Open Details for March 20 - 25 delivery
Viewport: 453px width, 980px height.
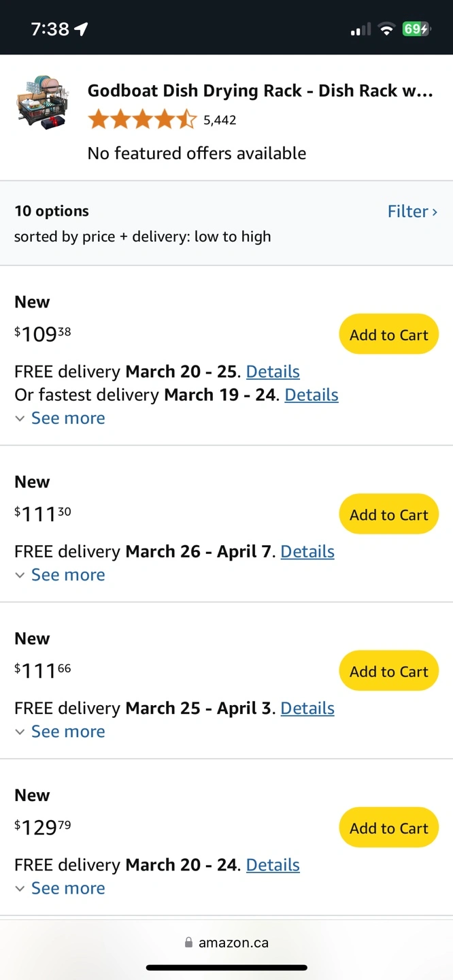273,372
